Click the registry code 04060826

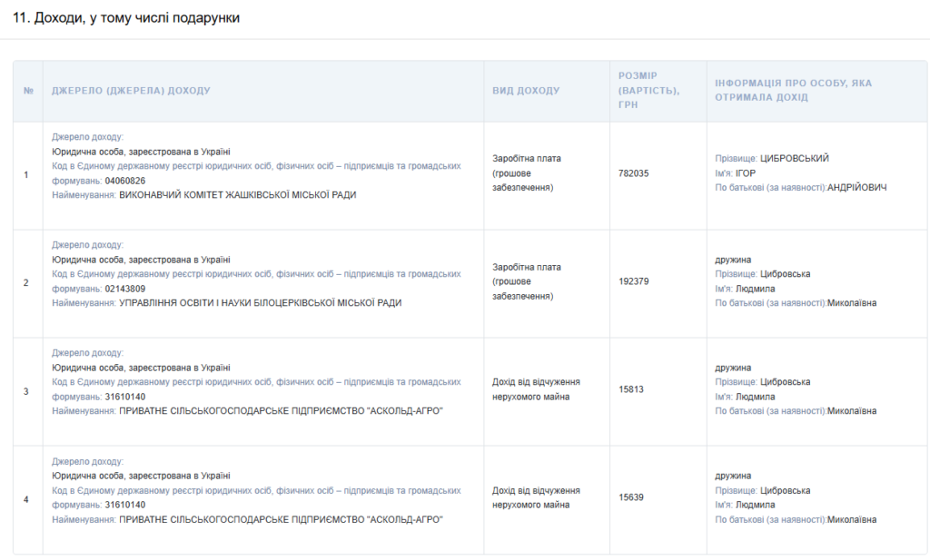click(x=125, y=181)
